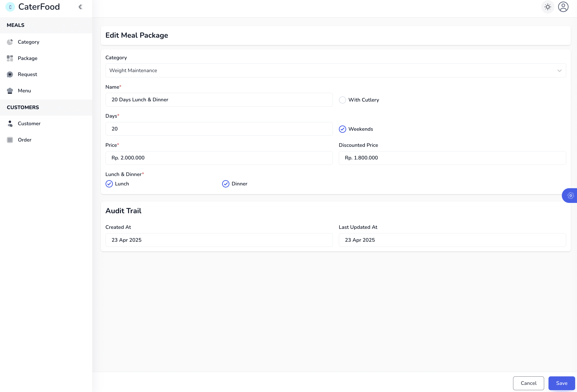Collapse the sidebar with double chevron

[80, 7]
